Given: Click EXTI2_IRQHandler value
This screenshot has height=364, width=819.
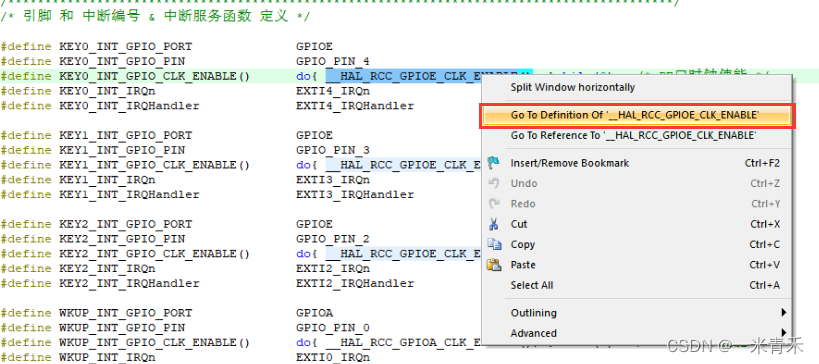Looking at the screenshot, I should pos(355,283).
